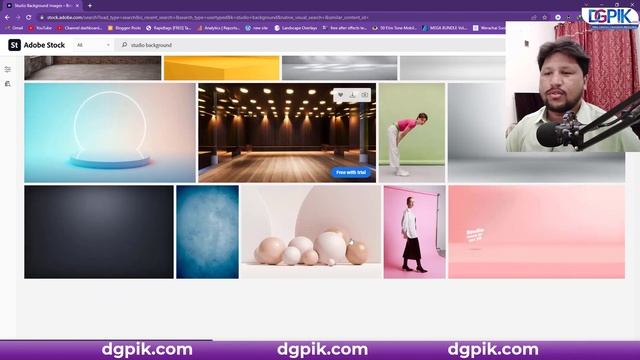Open the light grey gradient thumbnail in the top row
The image size is (640, 360).
coord(452,68)
